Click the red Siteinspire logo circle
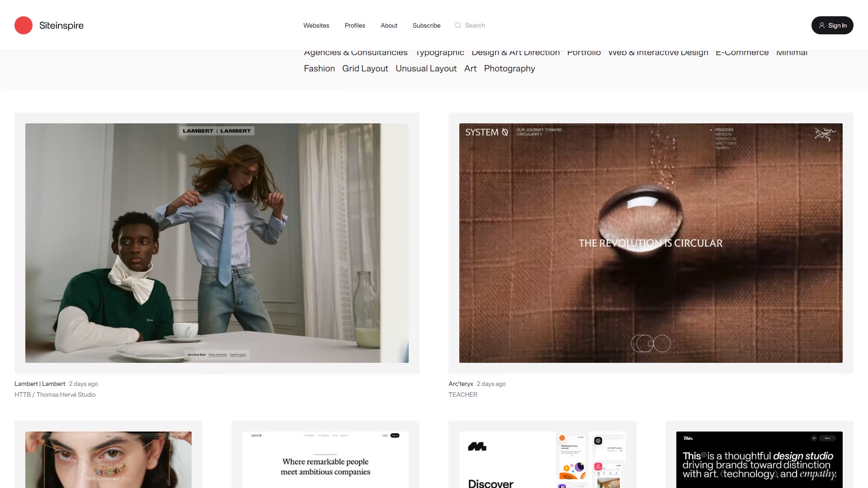 24,25
